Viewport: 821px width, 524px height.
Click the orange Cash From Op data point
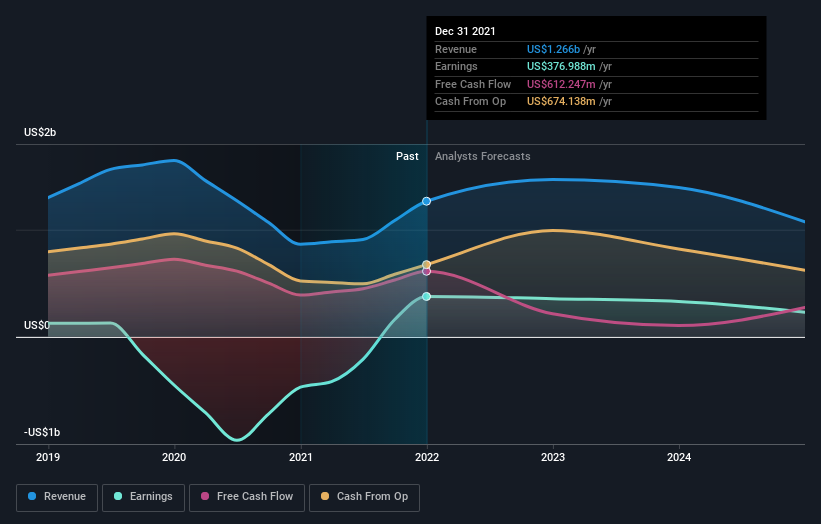(x=427, y=264)
